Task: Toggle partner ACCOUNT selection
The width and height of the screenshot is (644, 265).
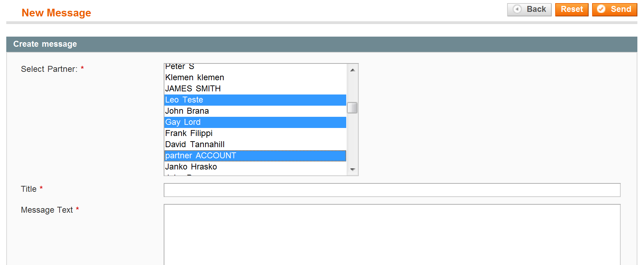Action: (200, 156)
